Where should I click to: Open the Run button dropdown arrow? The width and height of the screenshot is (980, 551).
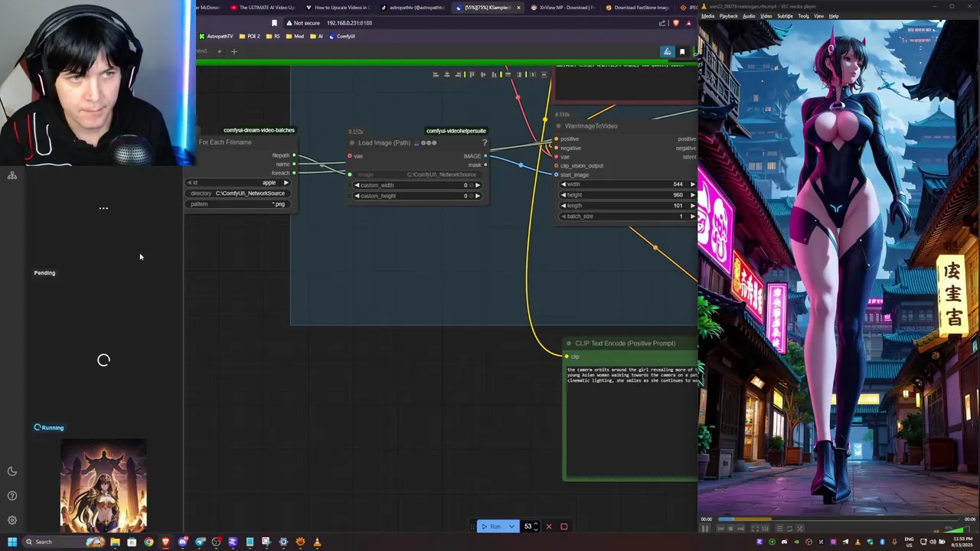pyautogui.click(x=511, y=527)
